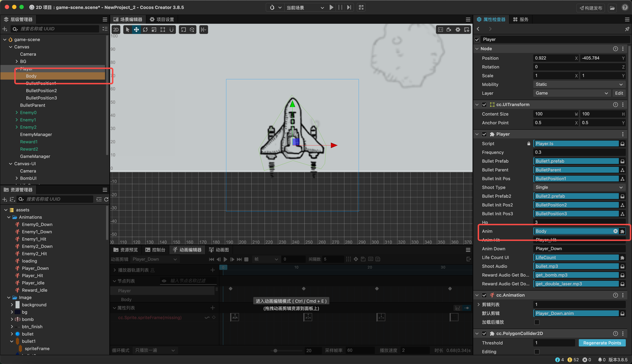Open the Shot Type dropdown

(x=580, y=187)
